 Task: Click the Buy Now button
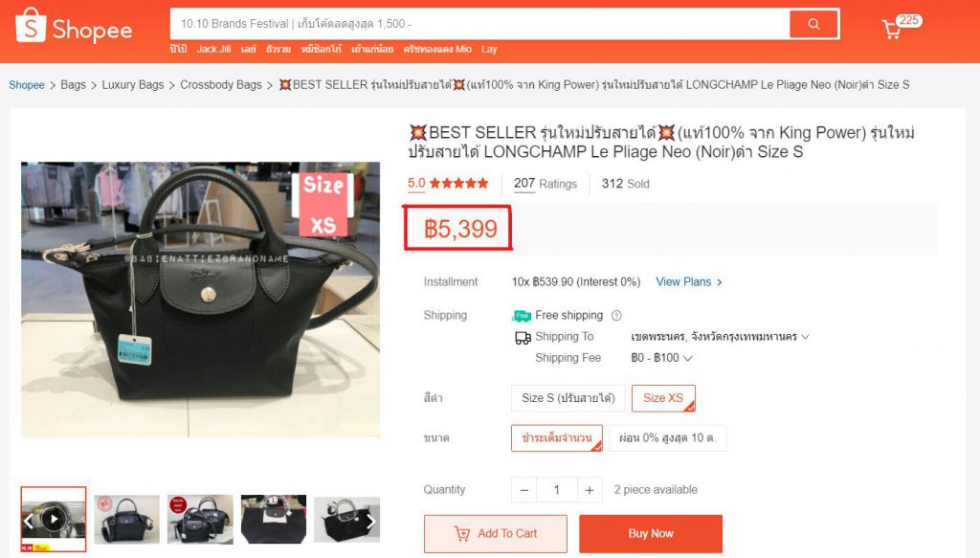point(650,534)
